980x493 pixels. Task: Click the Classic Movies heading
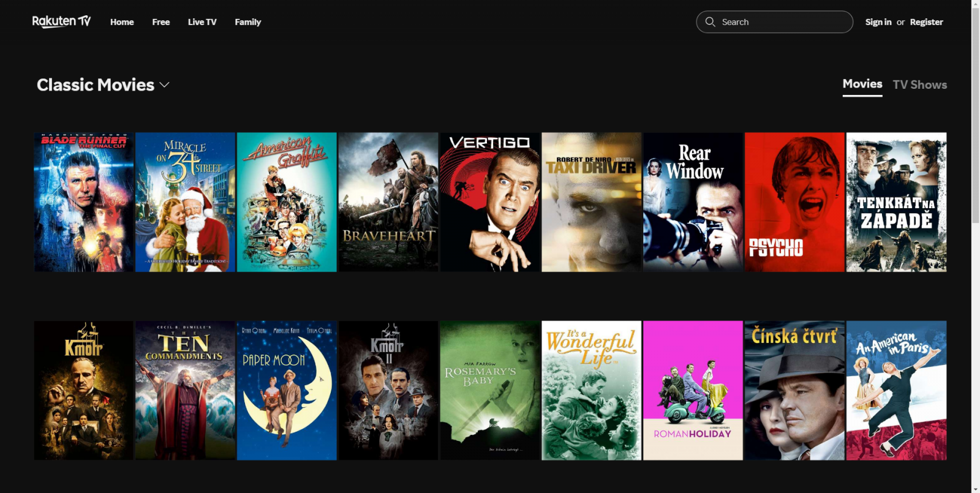[96, 85]
